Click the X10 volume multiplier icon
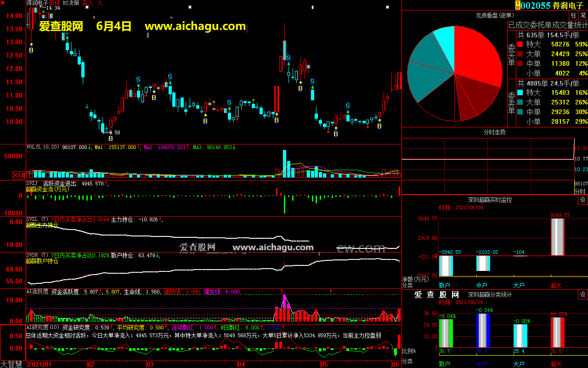Viewport: 588px width, 368px height. pos(19,175)
